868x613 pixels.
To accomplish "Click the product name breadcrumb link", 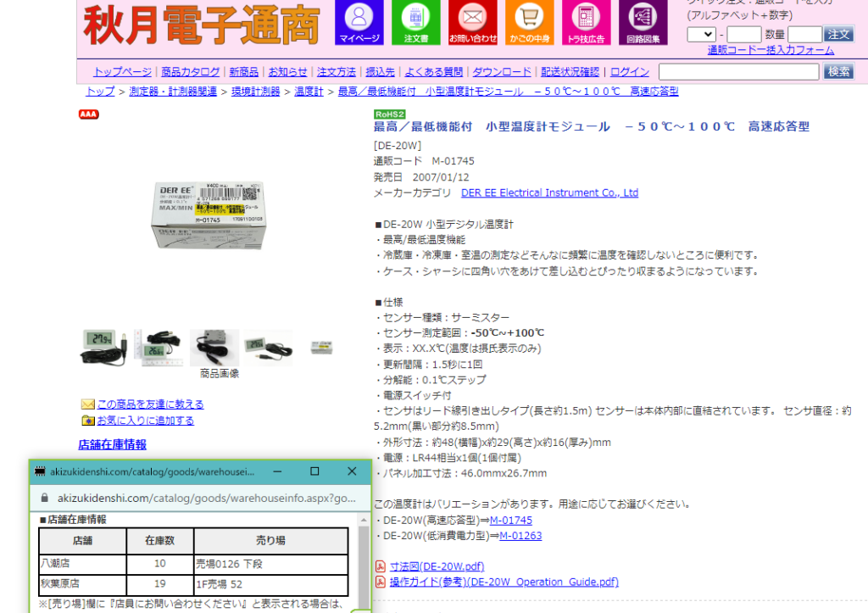I will coord(509,92).
